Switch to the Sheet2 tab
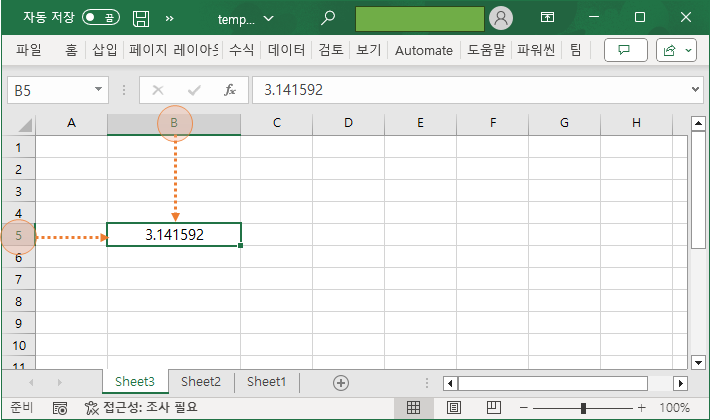This screenshot has width=710, height=420. [x=201, y=382]
